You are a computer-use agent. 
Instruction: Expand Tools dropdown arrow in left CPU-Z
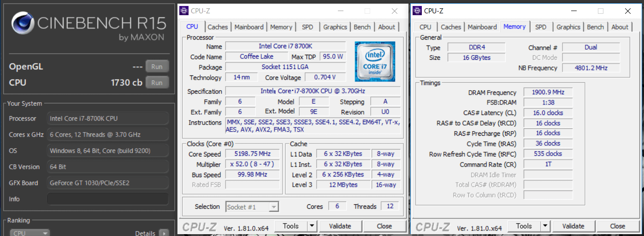(x=312, y=226)
